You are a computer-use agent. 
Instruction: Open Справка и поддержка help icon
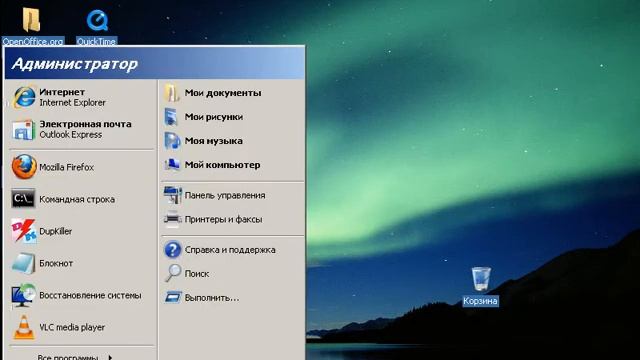pos(173,249)
